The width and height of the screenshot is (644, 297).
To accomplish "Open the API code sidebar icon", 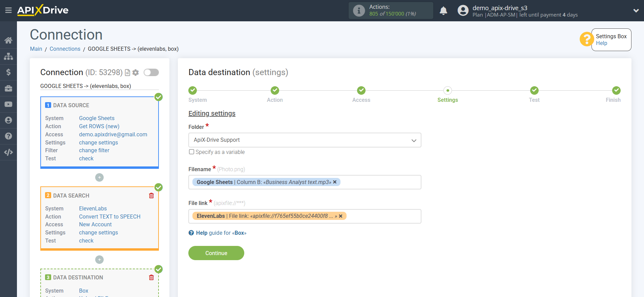I will click(x=8, y=152).
